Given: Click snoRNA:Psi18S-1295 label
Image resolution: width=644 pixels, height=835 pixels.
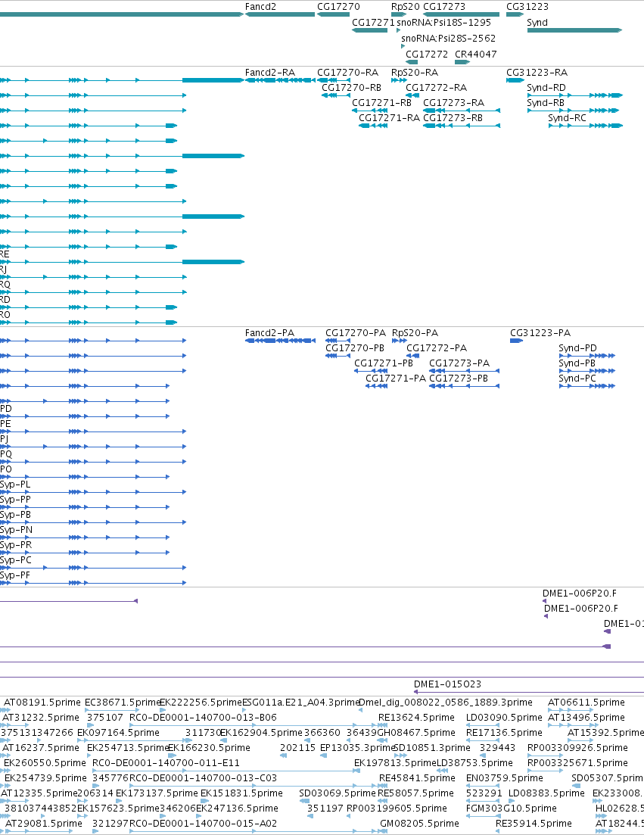Looking at the screenshot, I should 444,23.
